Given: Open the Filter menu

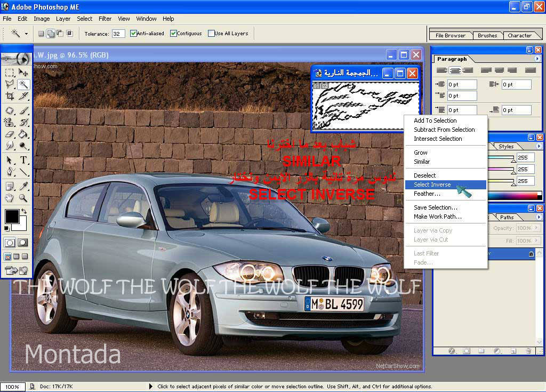Looking at the screenshot, I should point(105,19).
